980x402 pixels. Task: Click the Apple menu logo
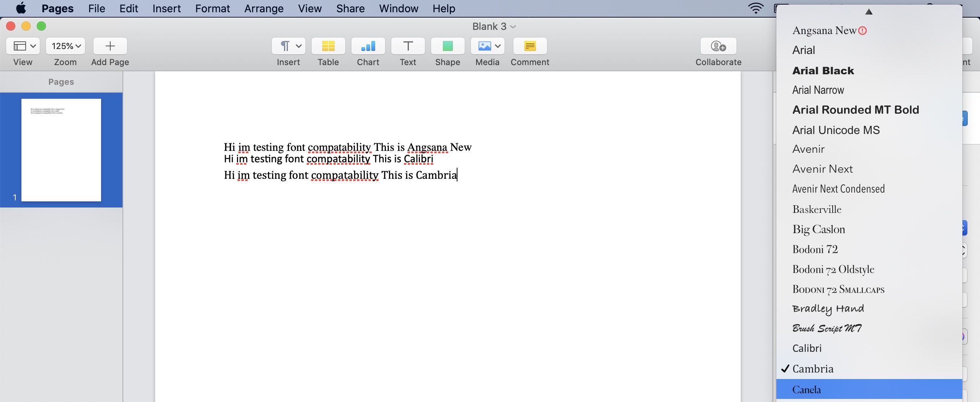(x=21, y=8)
